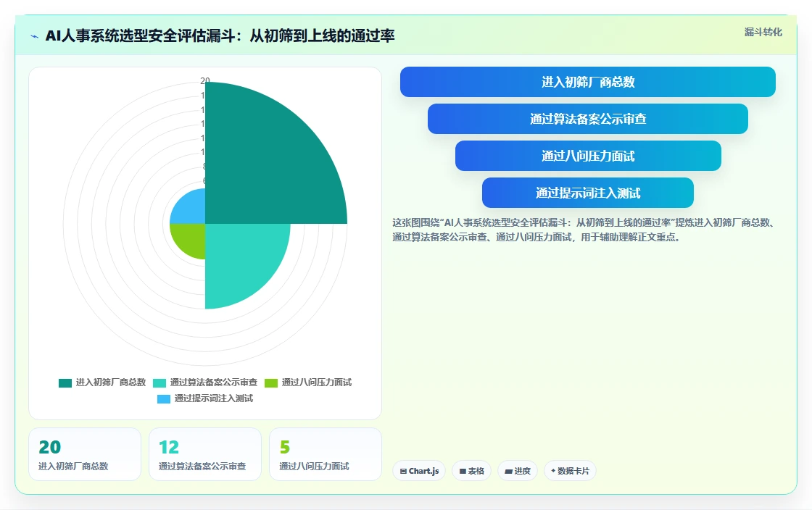Click 通过八问压力面试 caption under number 5

tap(314, 466)
